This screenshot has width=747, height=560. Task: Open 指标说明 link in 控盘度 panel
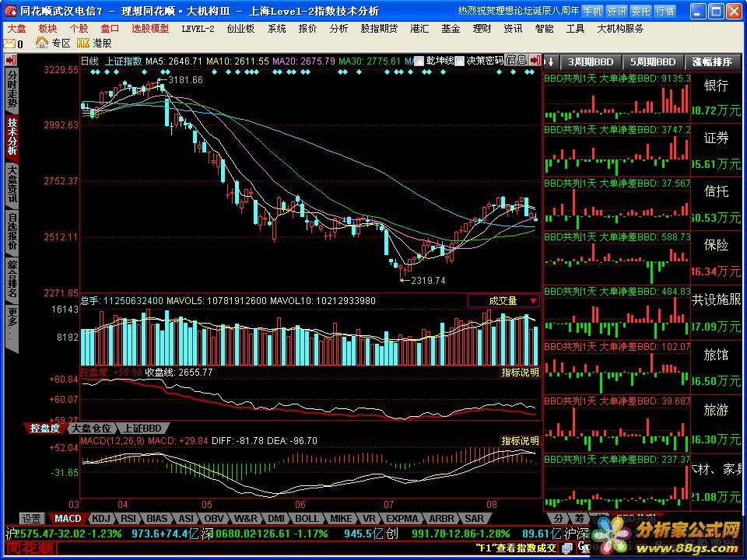520,373
